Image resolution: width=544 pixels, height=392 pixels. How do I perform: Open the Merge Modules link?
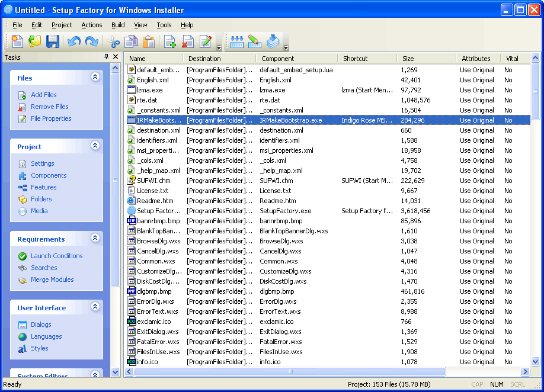52,279
